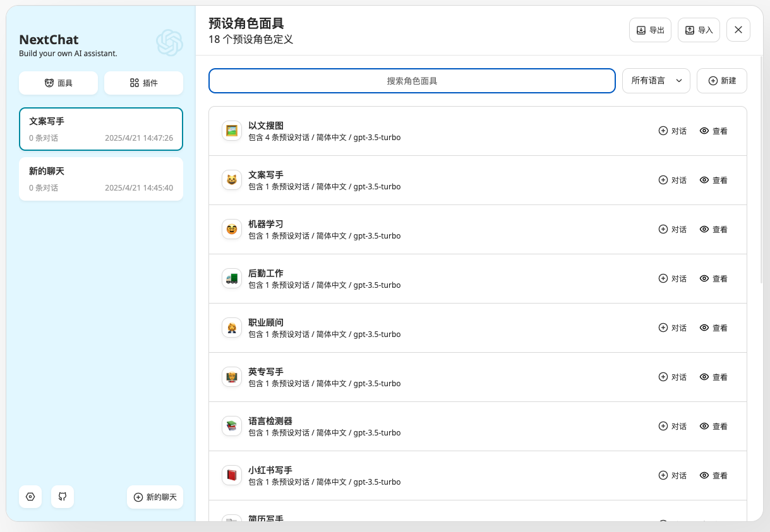770x532 pixels.
Task: Click the 语言检测器 books avatar icon
Action: click(231, 426)
